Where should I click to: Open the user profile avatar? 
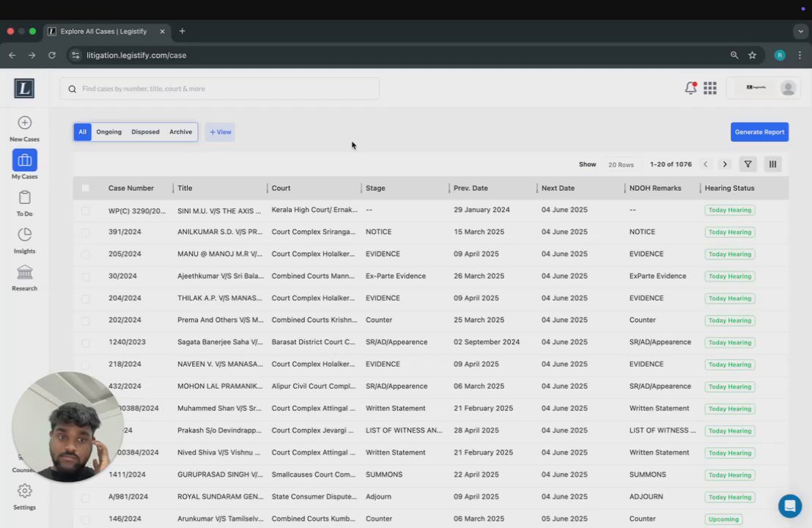pyautogui.click(x=788, y=88)
